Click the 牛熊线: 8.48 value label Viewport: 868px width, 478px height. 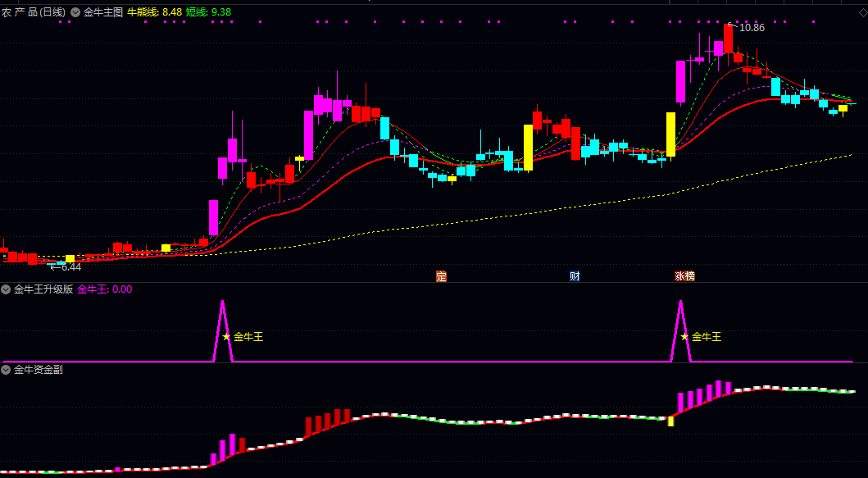click(154, 12)
